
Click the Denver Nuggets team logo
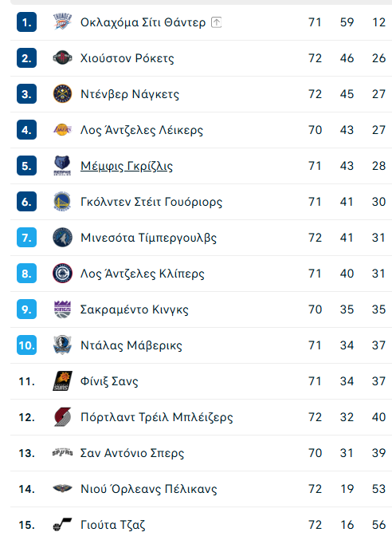62,93
